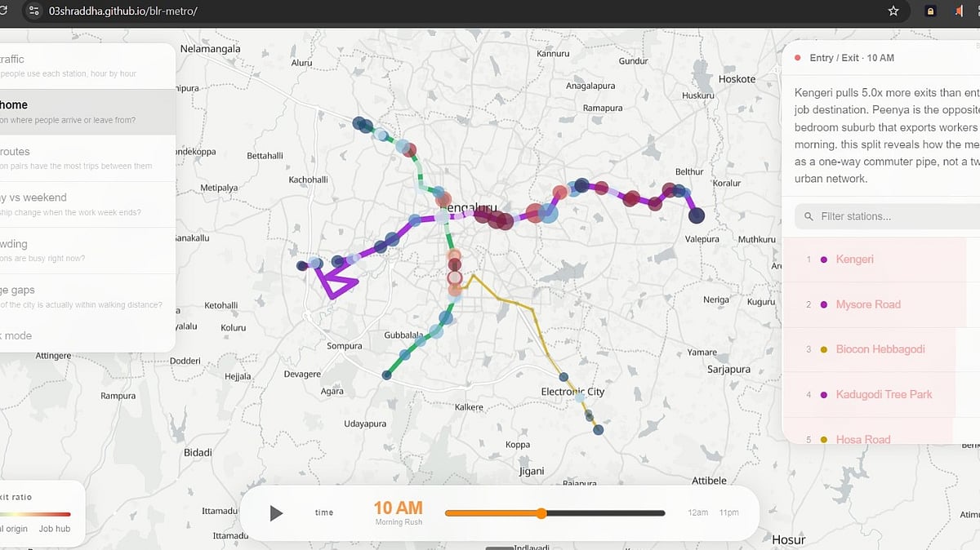Open the 'routes' view in left menu
Viewport: 980px width, 550px height.
pyautogui.click(x=87, y=158)
